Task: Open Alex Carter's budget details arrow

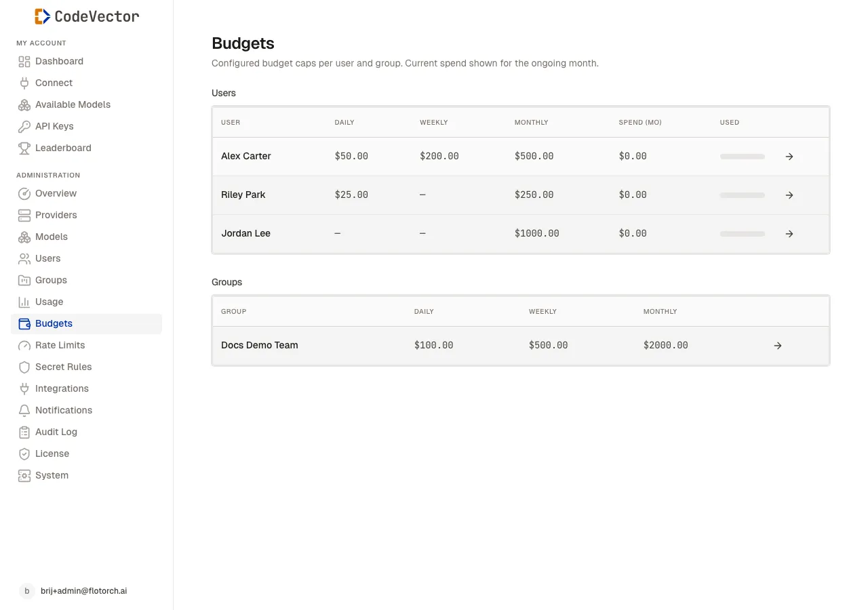Action: [x=789, y=157]
